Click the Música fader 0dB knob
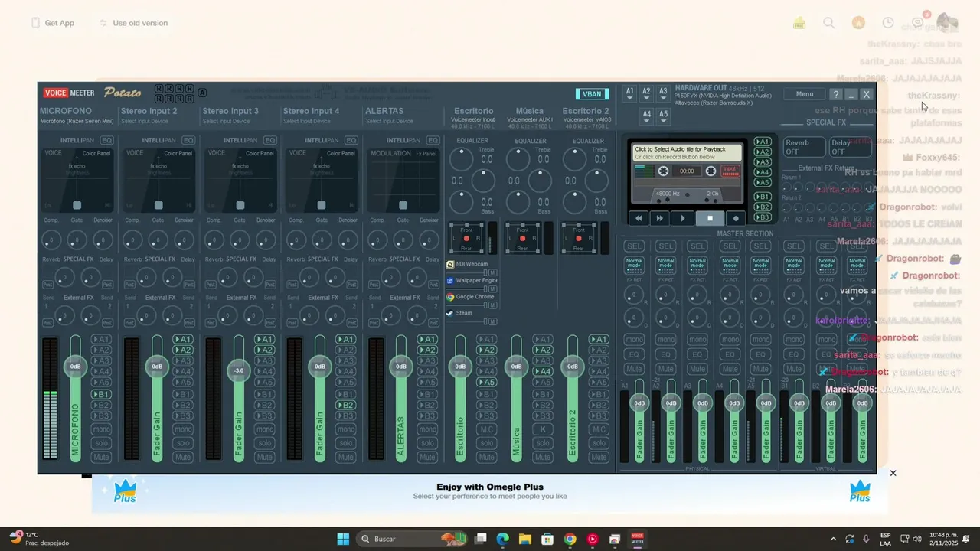Viewport: 980px width, 551px height. 516,367
